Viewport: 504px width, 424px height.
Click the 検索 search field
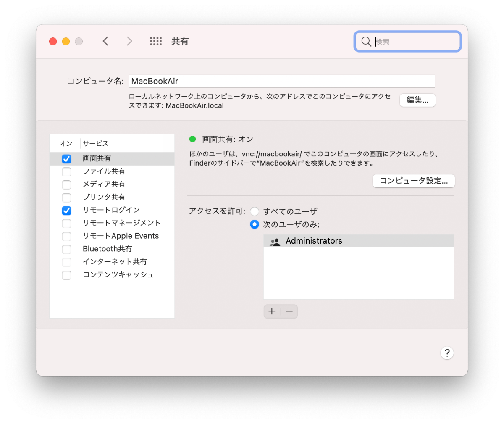point(407,42)
